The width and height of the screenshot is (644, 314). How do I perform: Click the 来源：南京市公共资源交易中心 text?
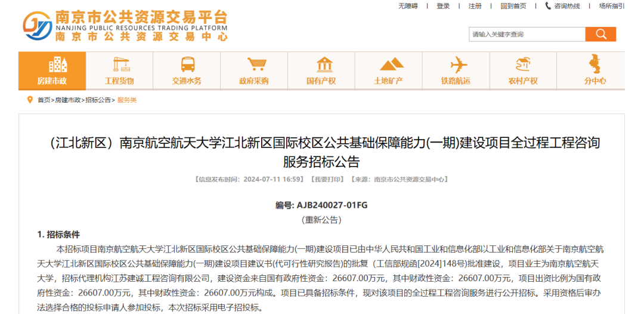click(x=399, y=179)
